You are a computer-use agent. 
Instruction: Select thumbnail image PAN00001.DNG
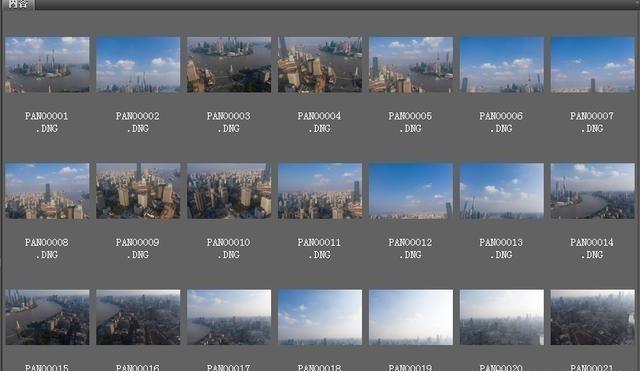47,64
